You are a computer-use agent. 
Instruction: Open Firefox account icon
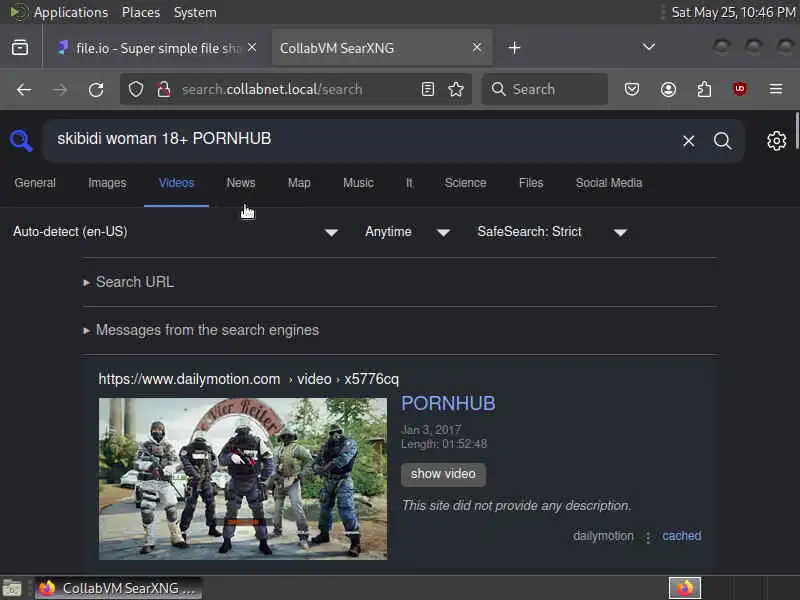click(x=668, y=90)
